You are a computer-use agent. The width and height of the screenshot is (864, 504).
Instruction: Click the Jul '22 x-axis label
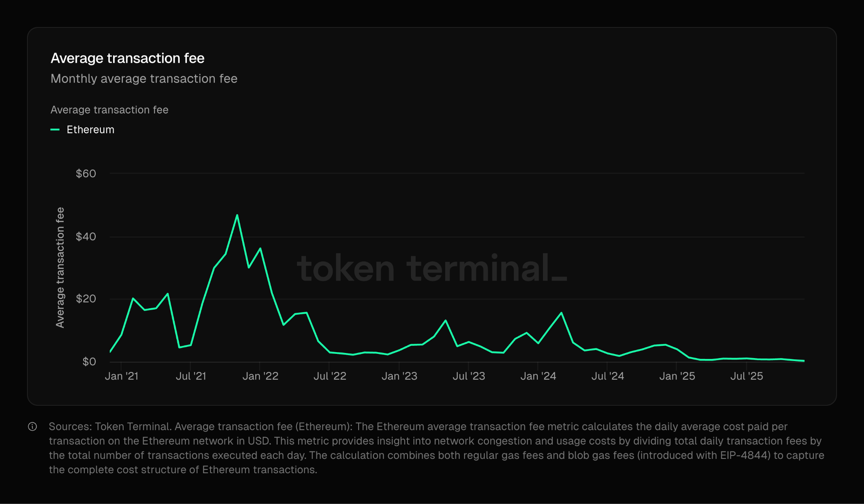[x=329, y=376]
